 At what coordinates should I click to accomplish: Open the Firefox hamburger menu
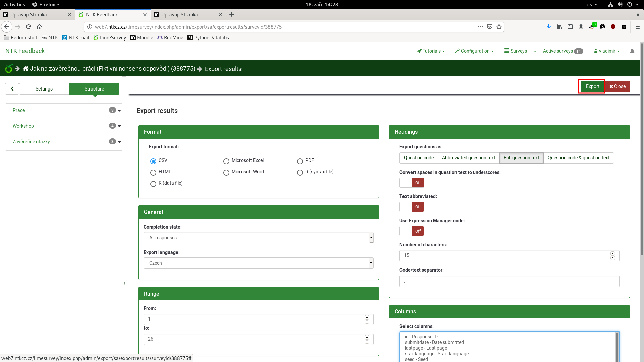pos(638,27)
